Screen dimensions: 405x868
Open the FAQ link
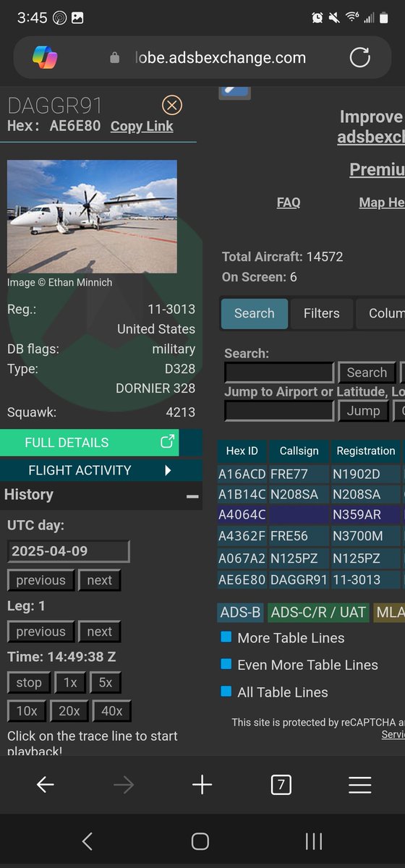(x=289, y=203)
